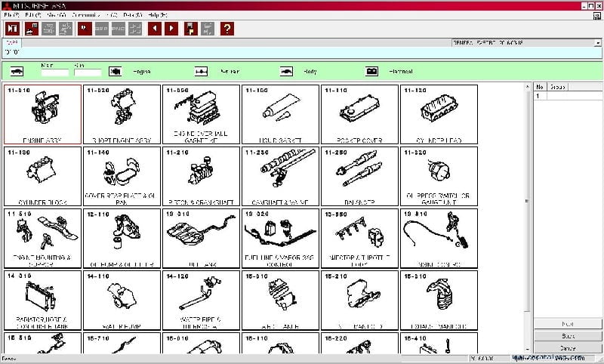The width and height of the screenshot is (604, 364).
Task: Click the left arrow toolbar button
Action: [x=154, y=29]
